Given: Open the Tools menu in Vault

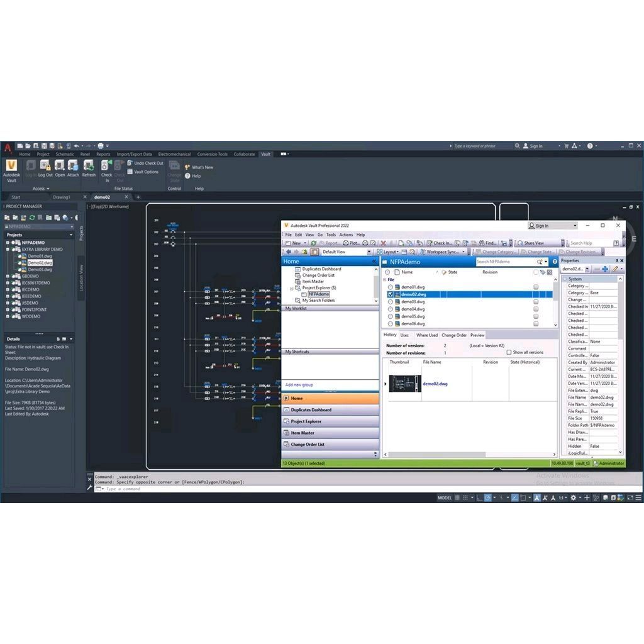Looking at the screenshot, I should pyautogui.click(x=331, y=235).
